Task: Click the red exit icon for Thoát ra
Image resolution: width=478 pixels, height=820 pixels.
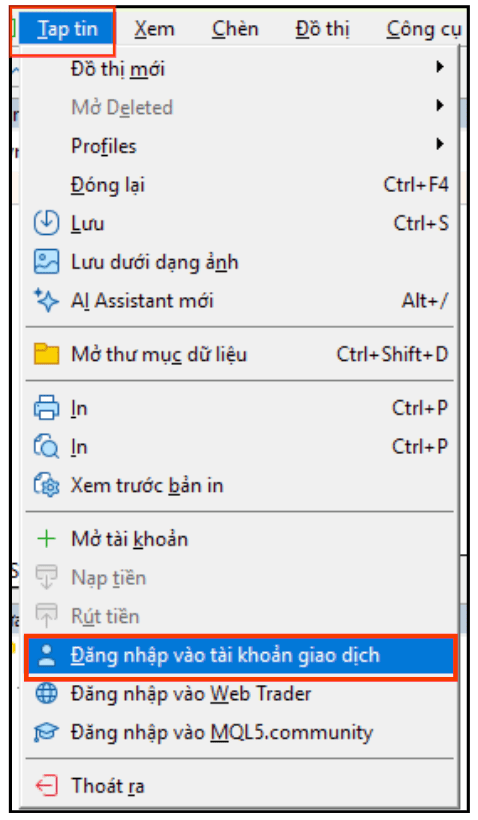Action: point(46,786)
